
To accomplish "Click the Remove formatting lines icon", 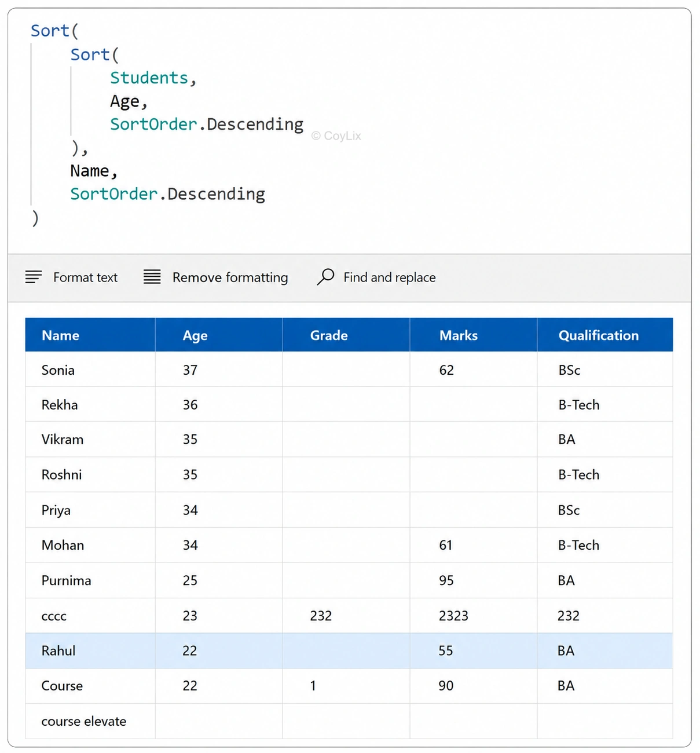I will (152, 277).
